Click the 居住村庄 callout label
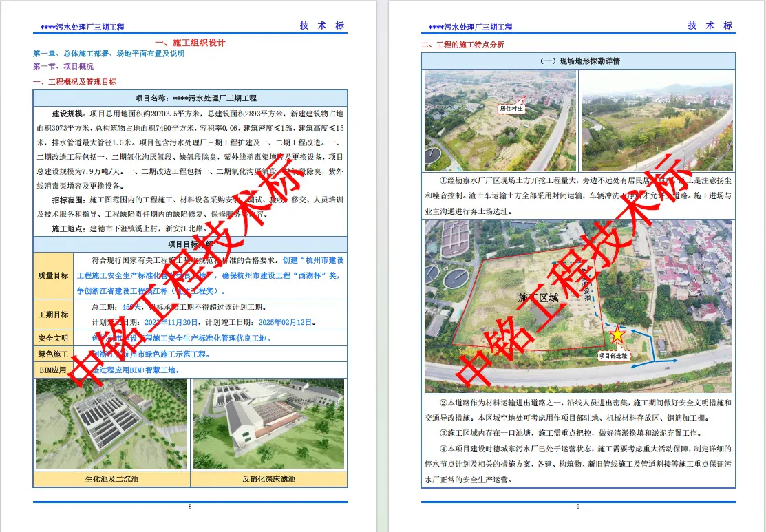The image size is (766, 532). click(511, 109)
